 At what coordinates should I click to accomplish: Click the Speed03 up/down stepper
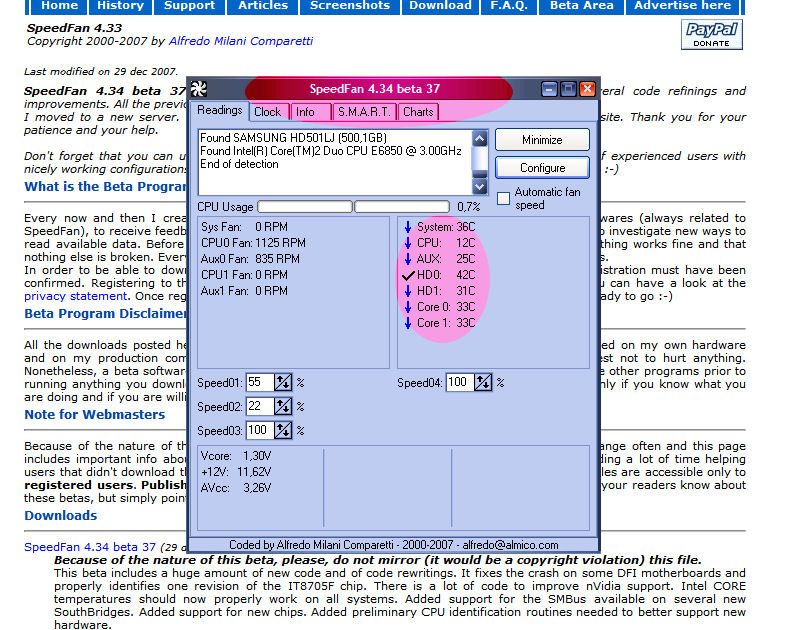(x=283, y=430)
